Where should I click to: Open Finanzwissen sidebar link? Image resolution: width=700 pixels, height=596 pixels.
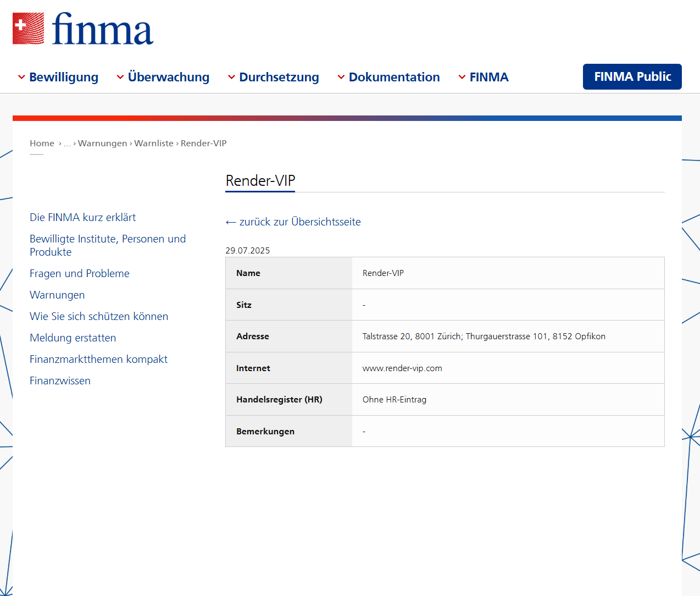tap(60, 380)
